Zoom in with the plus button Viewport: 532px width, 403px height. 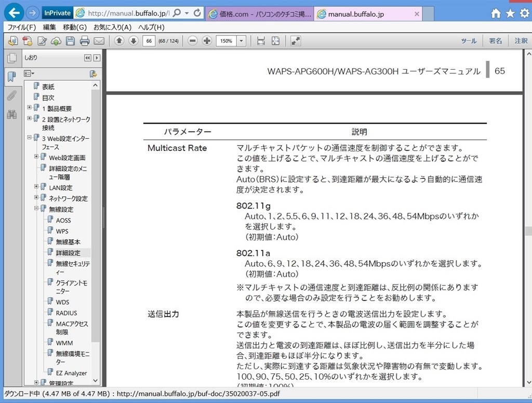(207, 41)
